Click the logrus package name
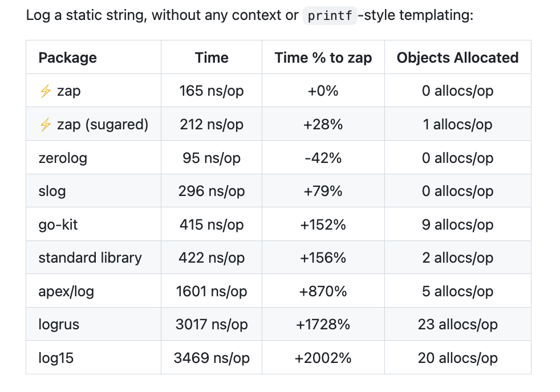 point(59,325)
